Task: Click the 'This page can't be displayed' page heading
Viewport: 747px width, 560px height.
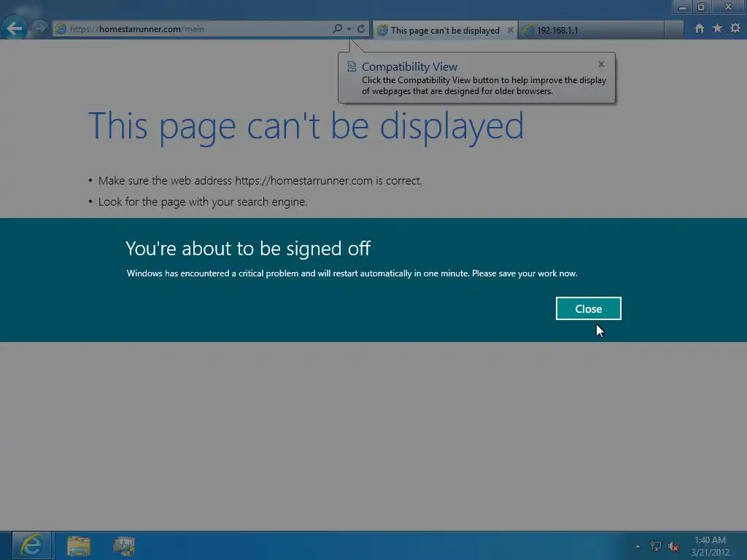Action: [306, 126]
